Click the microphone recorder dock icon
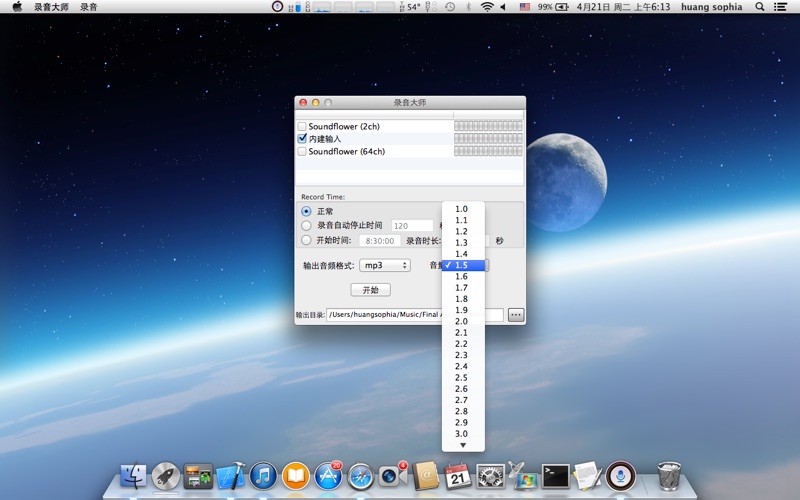This screenshot has height=500, width=800. coord(621,476)
